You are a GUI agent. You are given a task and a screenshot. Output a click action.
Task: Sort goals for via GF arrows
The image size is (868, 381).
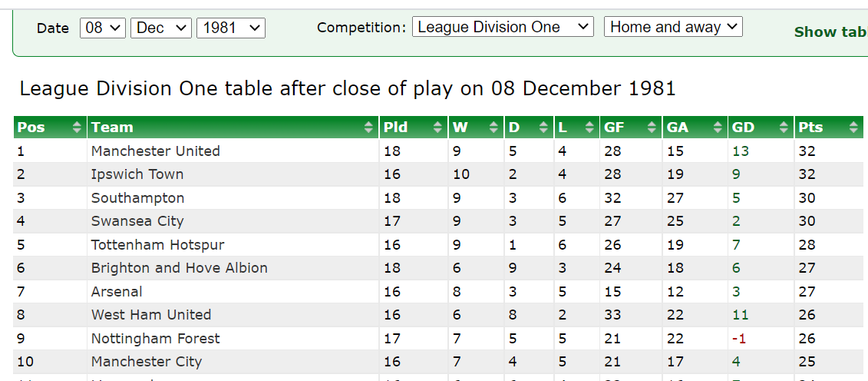click(x=652, y=128)
